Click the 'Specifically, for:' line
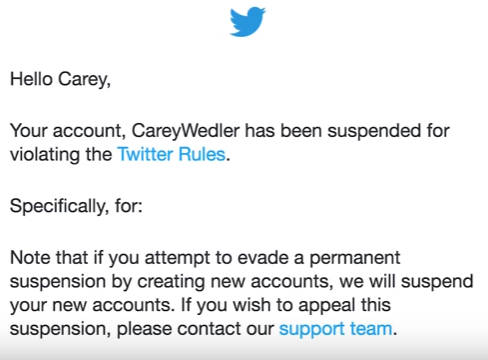Screen dimensions: 488x360 76,206
